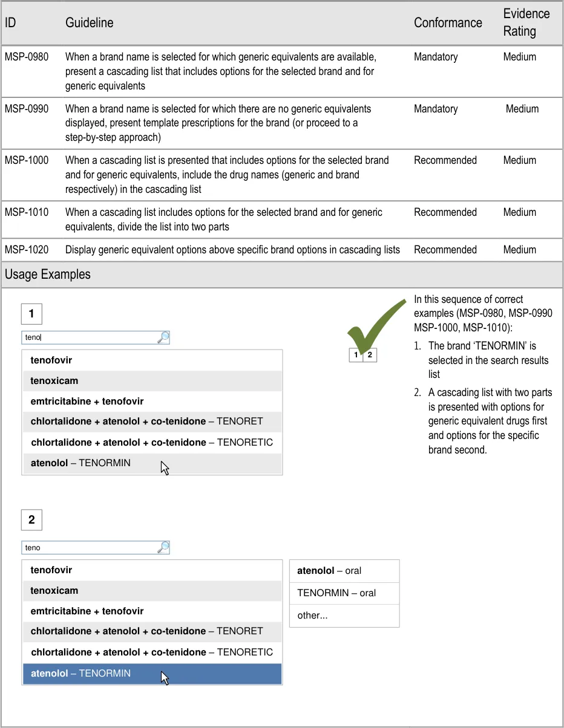Screen dimensions: 564x728
Task: Focus the second example's 'teno' search field
Action: [88, 548]
